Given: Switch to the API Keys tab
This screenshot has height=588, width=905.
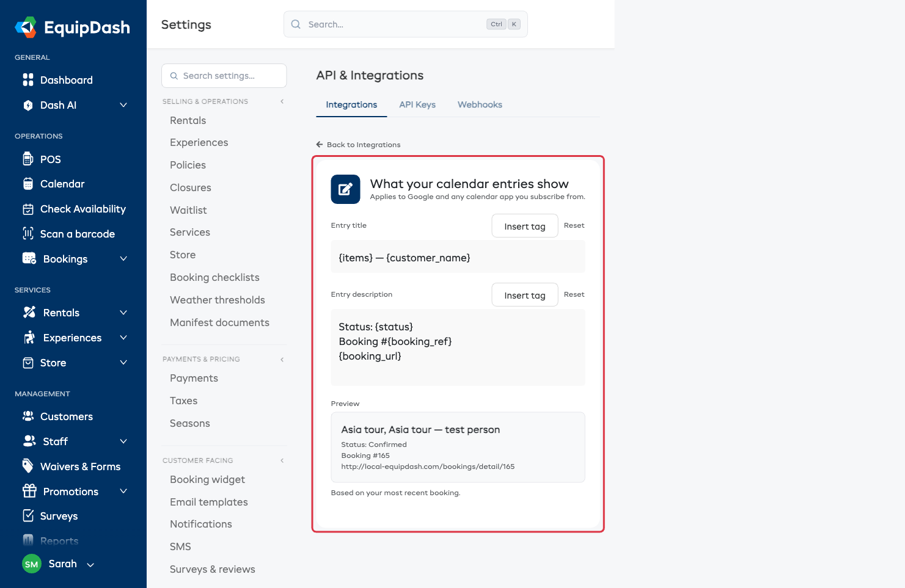Looking at the screenshot, I should point(417,105).
